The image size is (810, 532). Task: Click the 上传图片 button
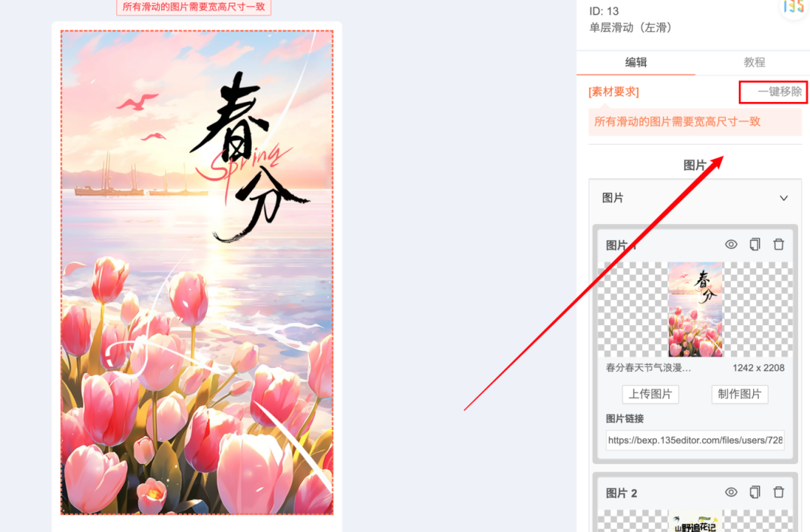tap(650, 394)
